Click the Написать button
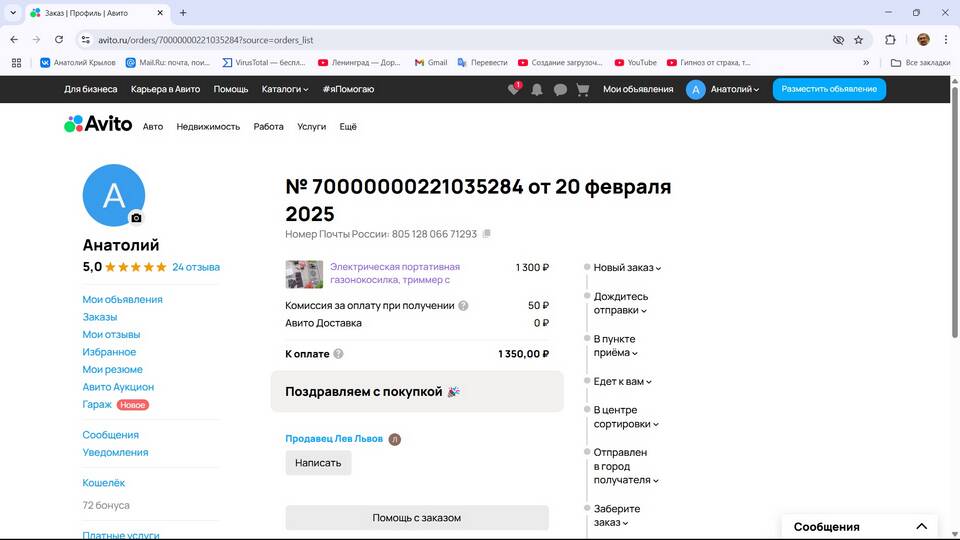Screen dimensions: 960x540 coord(318,463)
